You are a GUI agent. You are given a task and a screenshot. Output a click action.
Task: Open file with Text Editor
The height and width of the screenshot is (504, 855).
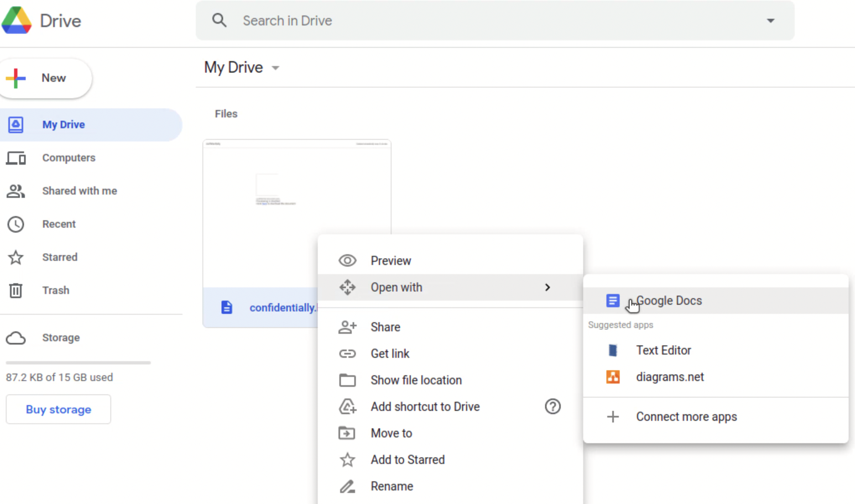[716, 350]
